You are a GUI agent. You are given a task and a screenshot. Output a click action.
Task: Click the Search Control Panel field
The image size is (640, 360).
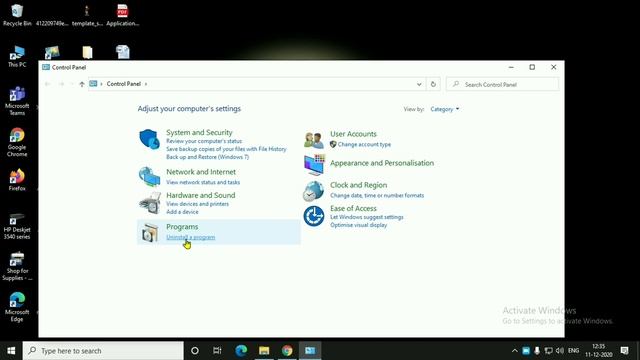502,84
